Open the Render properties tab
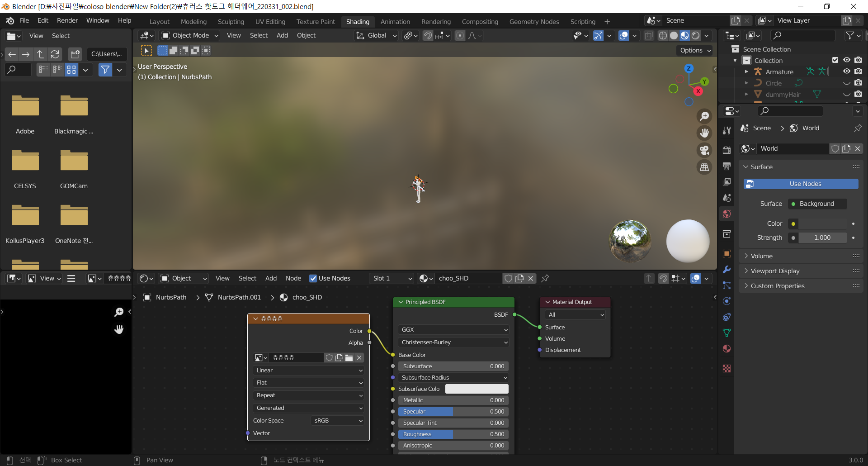868x466 pixels. tap(726, 150)
